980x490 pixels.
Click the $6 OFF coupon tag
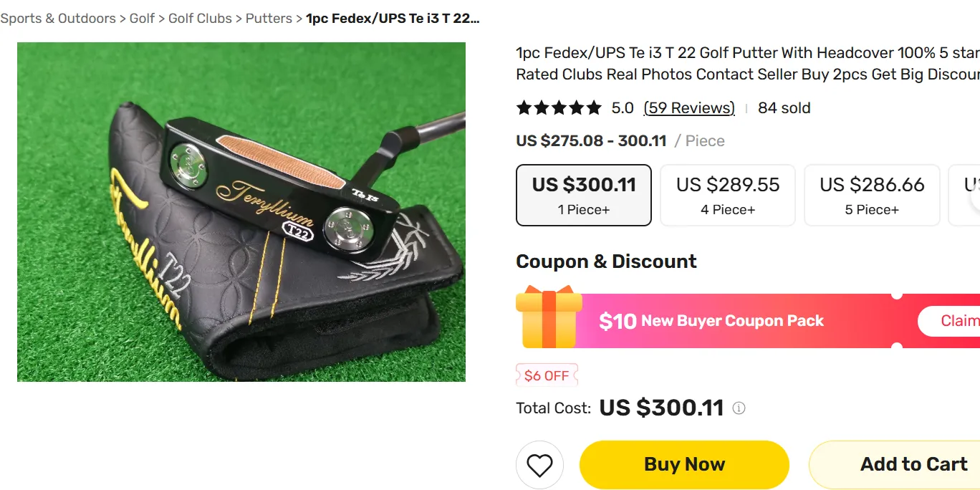[x=547, y=375]
